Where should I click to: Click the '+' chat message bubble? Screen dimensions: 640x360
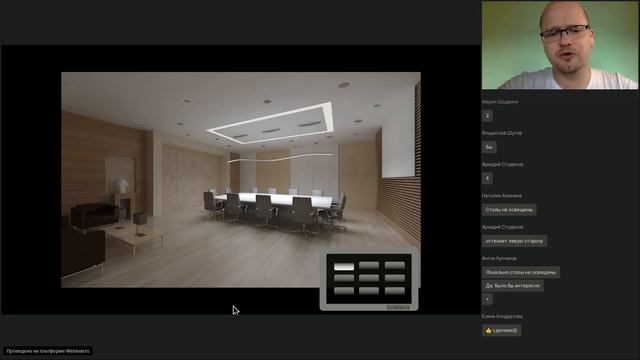(487, 299)
